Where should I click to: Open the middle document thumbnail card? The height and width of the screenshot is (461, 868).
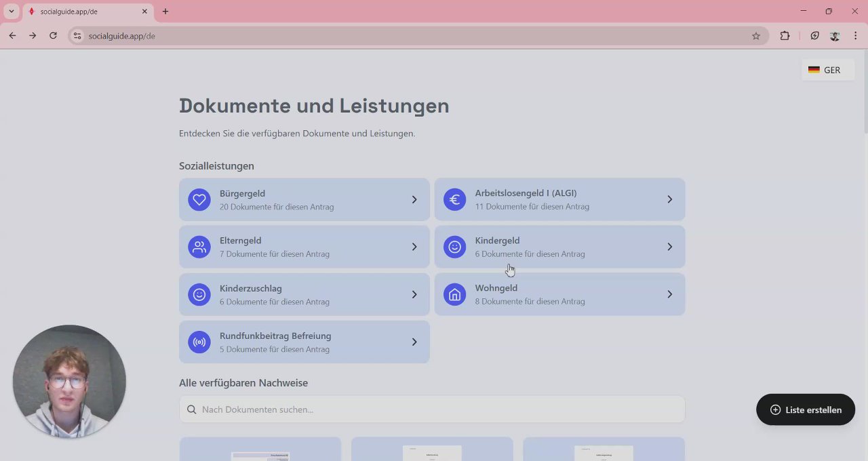(x=432, y=449)
